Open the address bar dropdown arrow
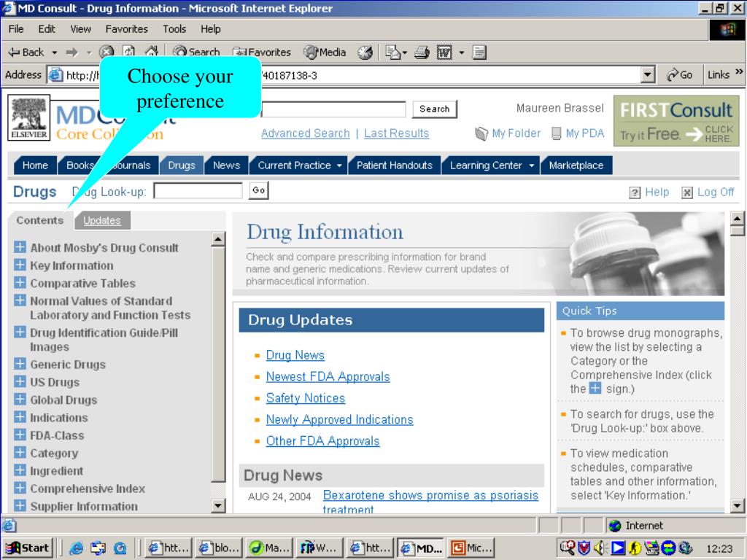The image size is (747, 560). [648, 75]
